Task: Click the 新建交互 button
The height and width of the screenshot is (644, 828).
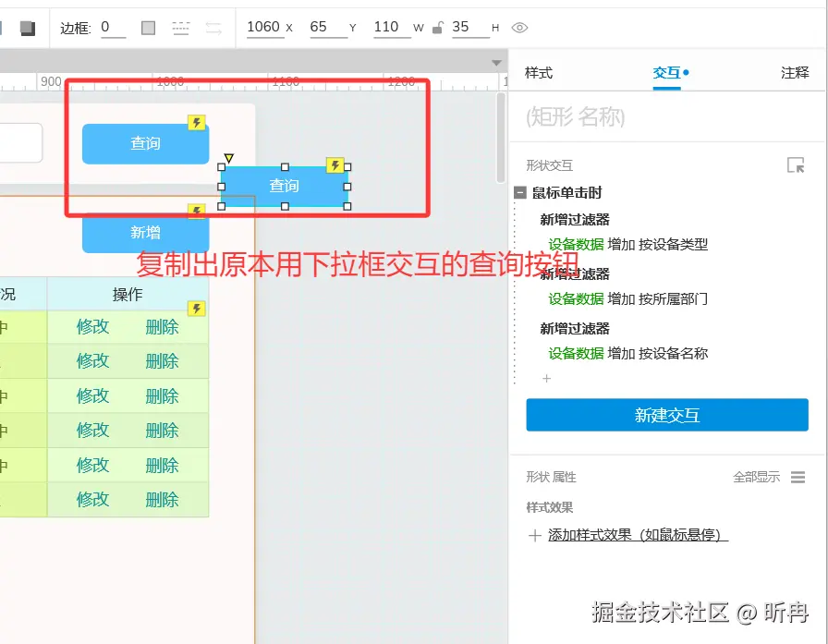Action: [x=667, y=415]
